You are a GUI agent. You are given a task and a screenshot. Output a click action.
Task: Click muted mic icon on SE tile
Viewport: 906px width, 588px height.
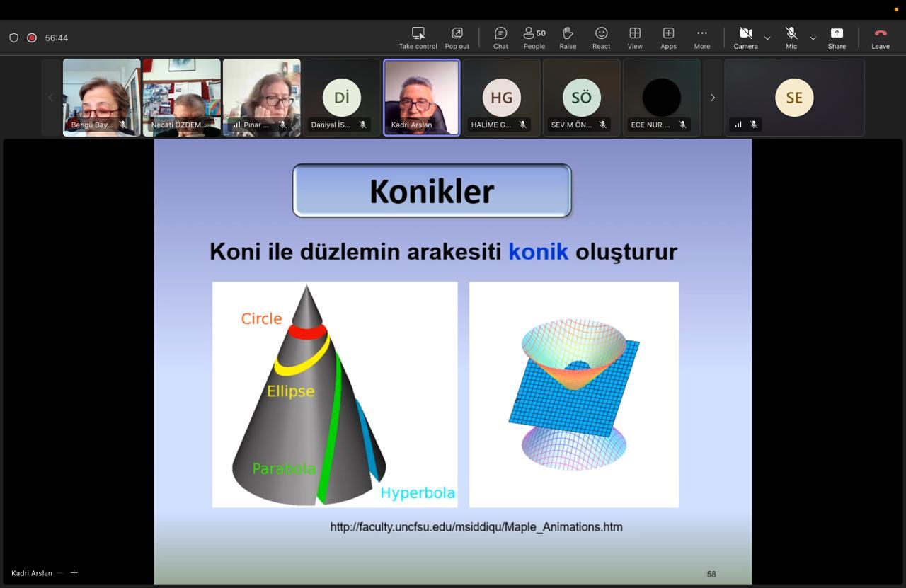(754, 125)
